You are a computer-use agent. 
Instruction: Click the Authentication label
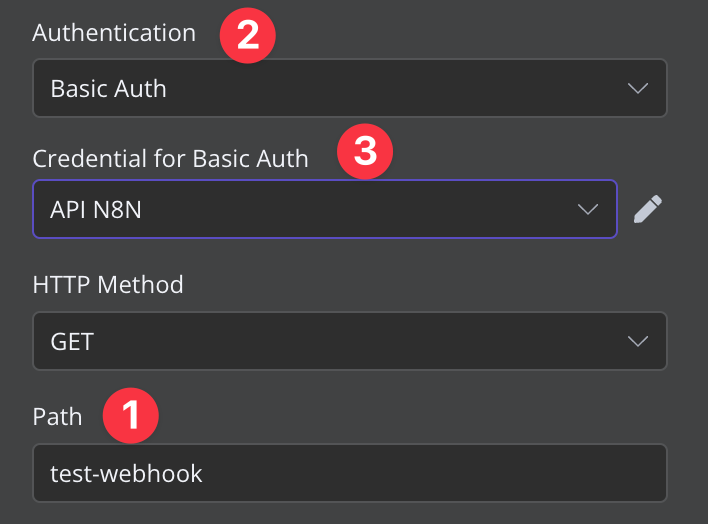point(114,32)
